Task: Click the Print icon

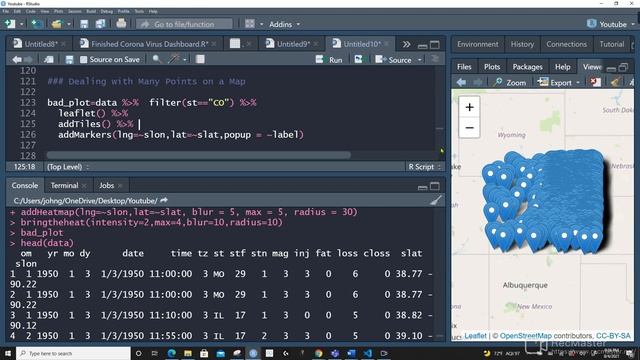Action: [121, 24]
